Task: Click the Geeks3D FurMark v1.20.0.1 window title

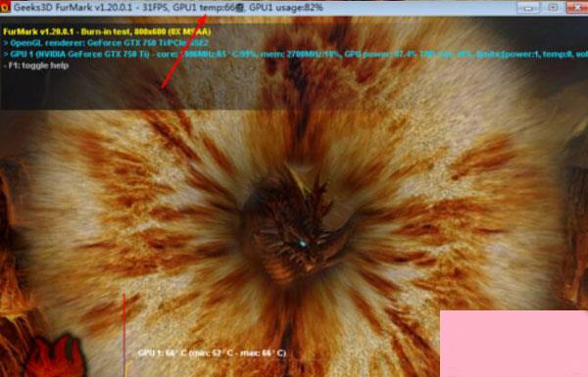Action: 75,8
